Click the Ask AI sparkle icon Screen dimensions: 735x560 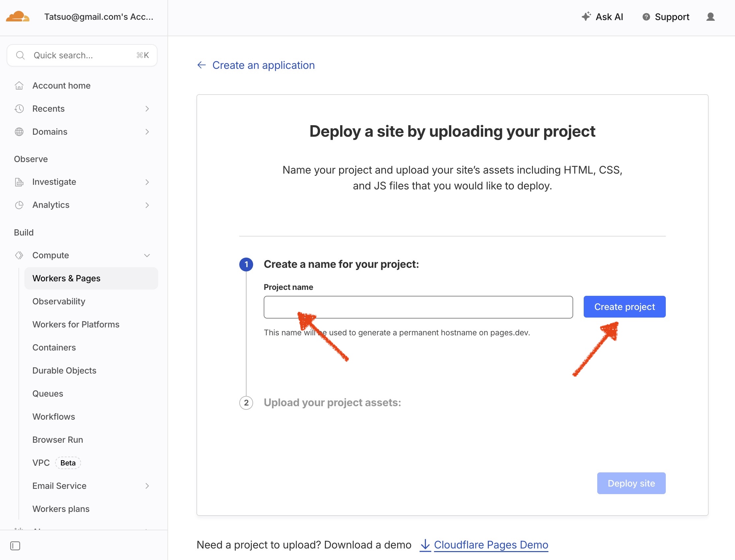tap(586, 16)
